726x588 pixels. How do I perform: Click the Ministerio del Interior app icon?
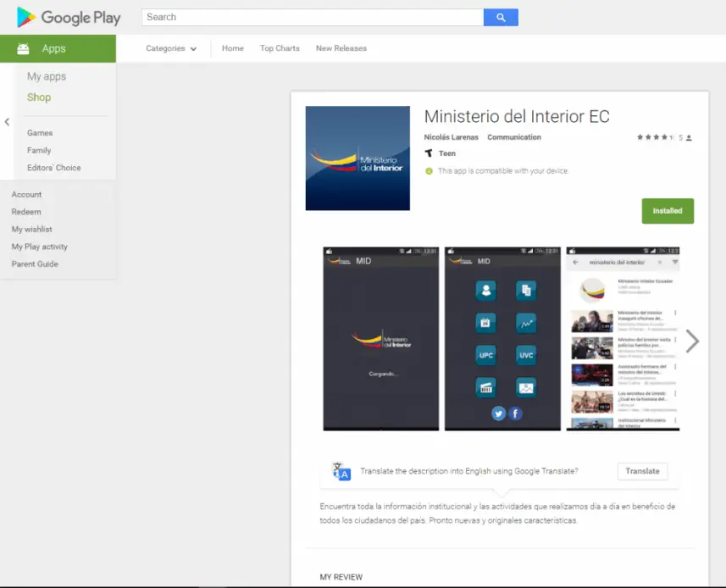coord(357,158)
